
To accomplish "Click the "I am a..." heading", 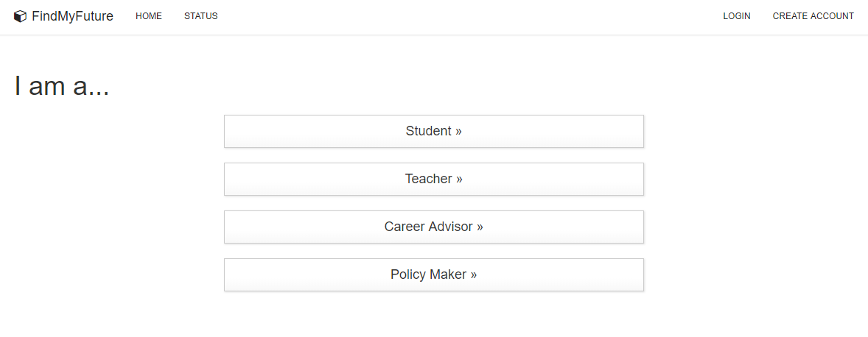I will click(x=62, y=87).
